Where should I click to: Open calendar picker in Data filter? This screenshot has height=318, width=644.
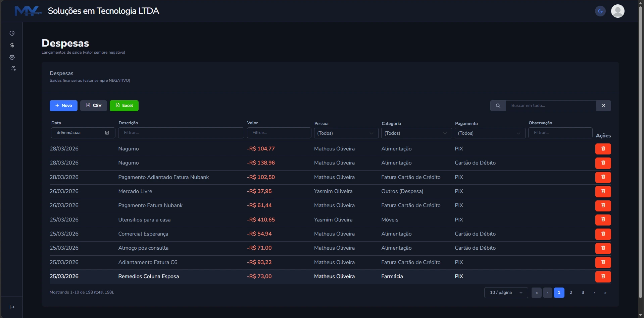107,133
